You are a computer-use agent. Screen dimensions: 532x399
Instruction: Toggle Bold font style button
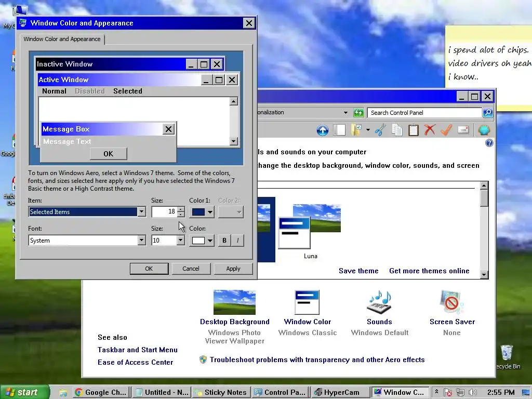pyautogui.click(x=224, y=241)
